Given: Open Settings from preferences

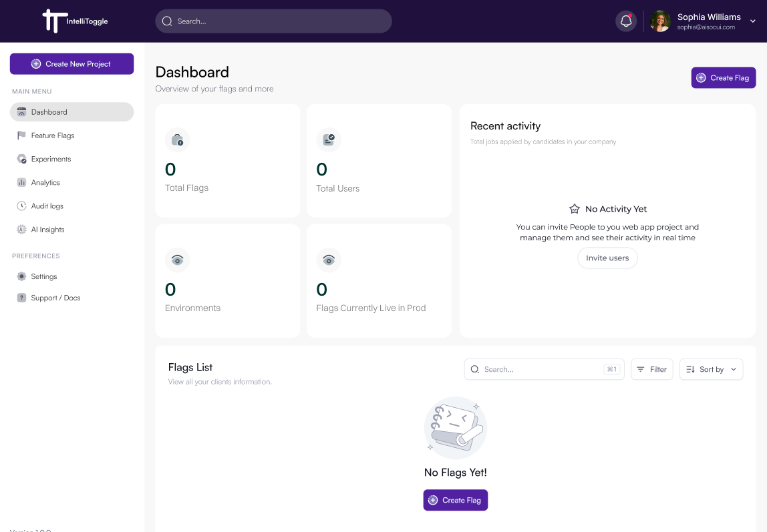Looking at the screenshot, I should pos(44,276).
